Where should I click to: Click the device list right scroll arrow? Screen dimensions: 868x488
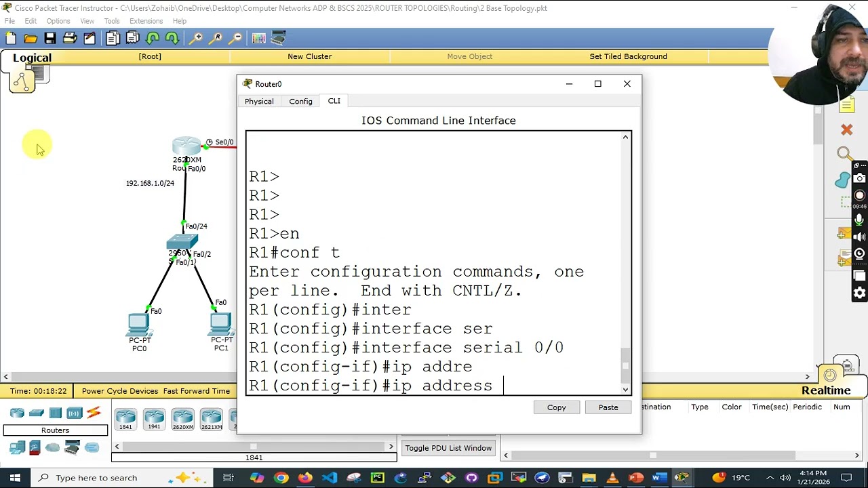tap(391, 446)
